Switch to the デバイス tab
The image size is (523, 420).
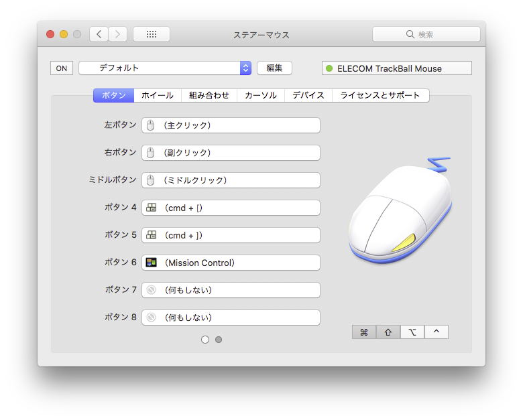[308, 95]
